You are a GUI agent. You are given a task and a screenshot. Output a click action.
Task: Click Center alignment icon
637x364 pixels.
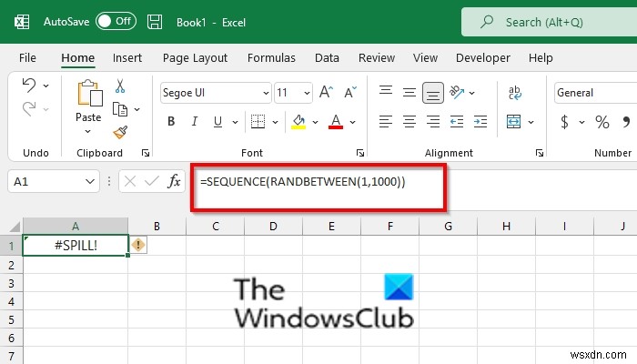[409, 121]
